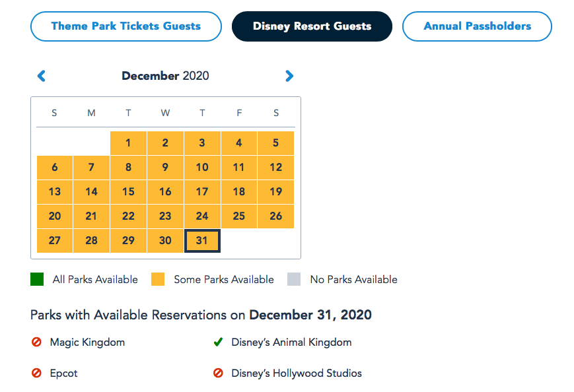This screenshot has height=392, width=574.
Task: Open the Annual Passholders tab
Action: [x=477, y=26]
